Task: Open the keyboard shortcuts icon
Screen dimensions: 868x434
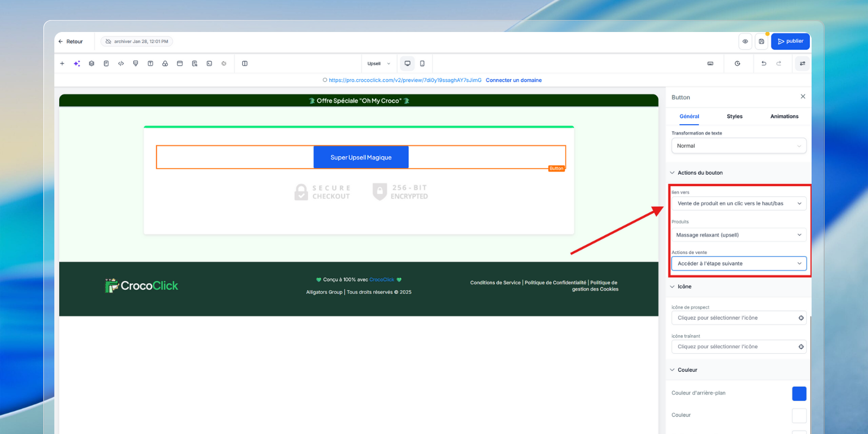Action: 710,63
